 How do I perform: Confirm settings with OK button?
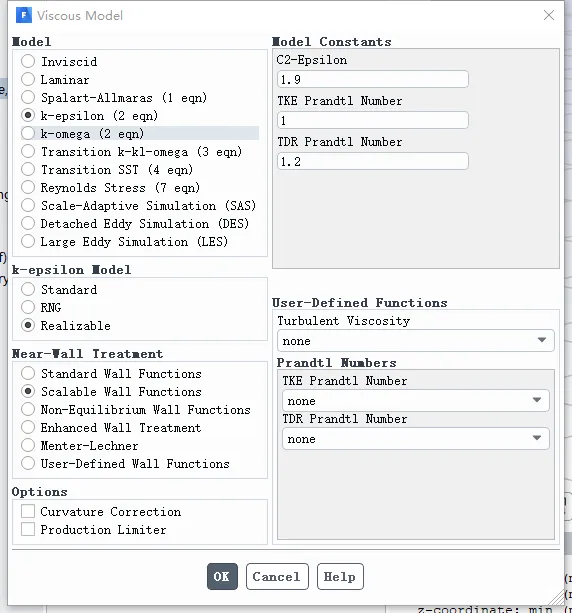(x=222, y=576)
